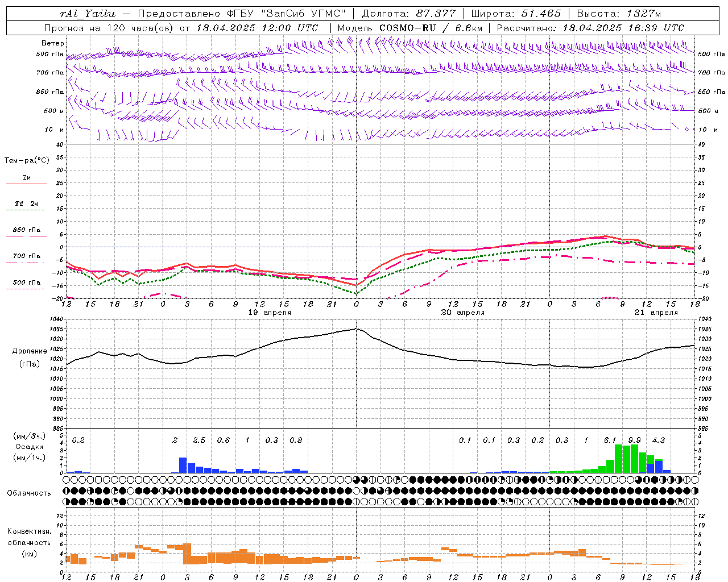Click the Конвективн. облачность (км) label
The width and height of the screenshot is (728, 582).
[29, 542]
